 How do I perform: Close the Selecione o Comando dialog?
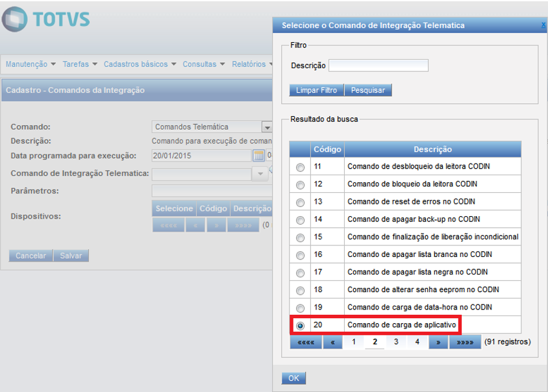(x=543, y=25)
